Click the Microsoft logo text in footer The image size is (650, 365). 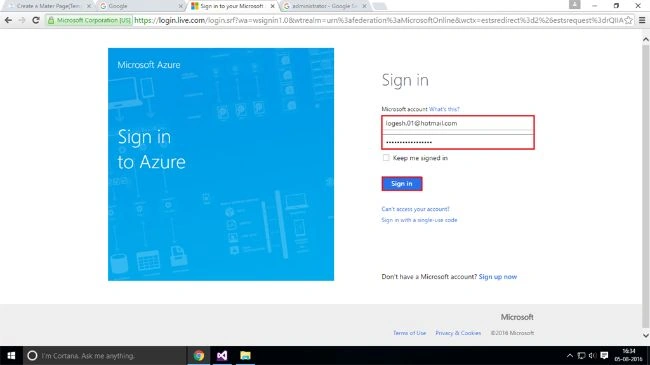click(517, 317)
